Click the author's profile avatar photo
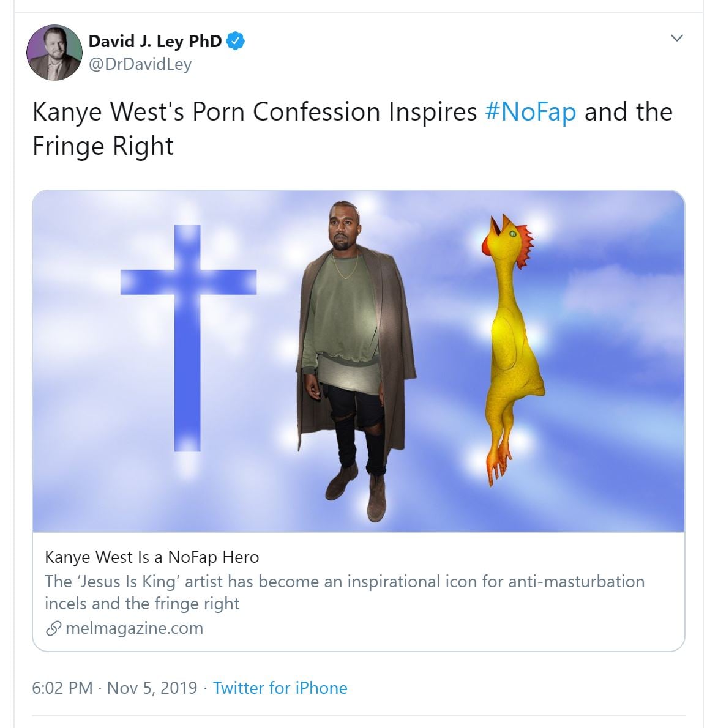Screen dimensions: 718x728 [x=54, y=53]
